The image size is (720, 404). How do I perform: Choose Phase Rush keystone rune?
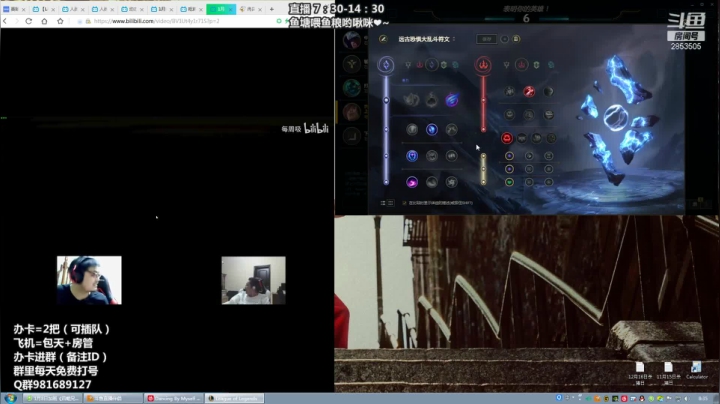tap(452, 100)
